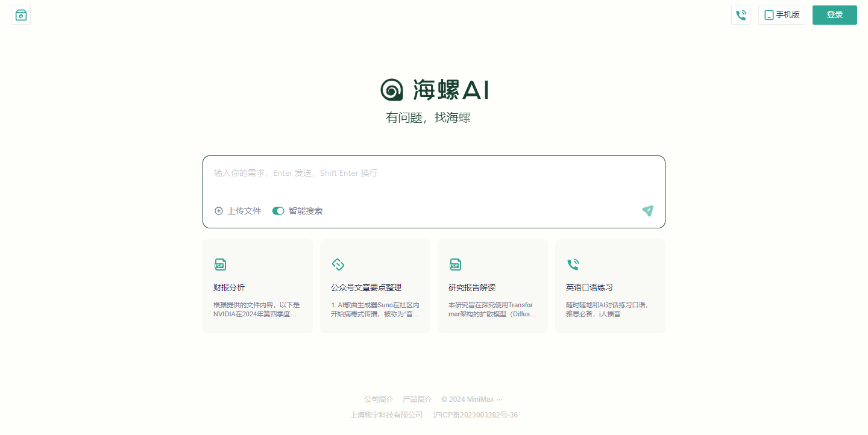Open the 英语口语练习 card title
The height and width of the screenshot is (435, 868).
point(590,287)
